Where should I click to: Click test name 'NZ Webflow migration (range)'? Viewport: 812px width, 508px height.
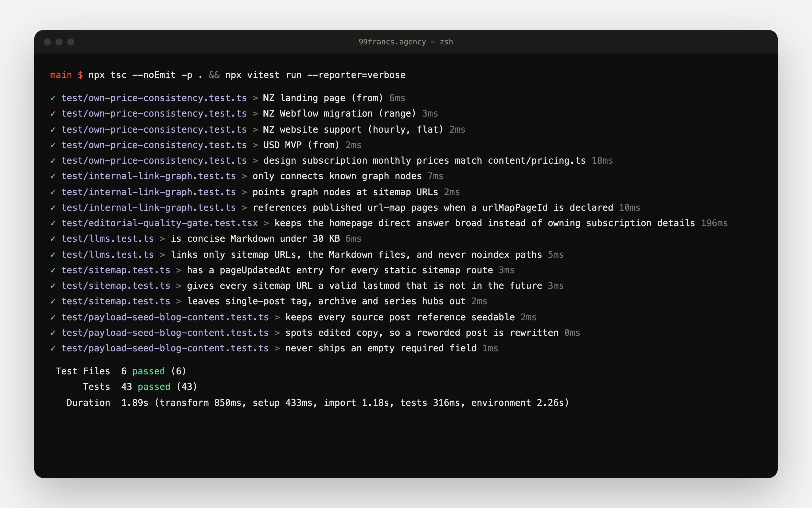coord(339,114)
